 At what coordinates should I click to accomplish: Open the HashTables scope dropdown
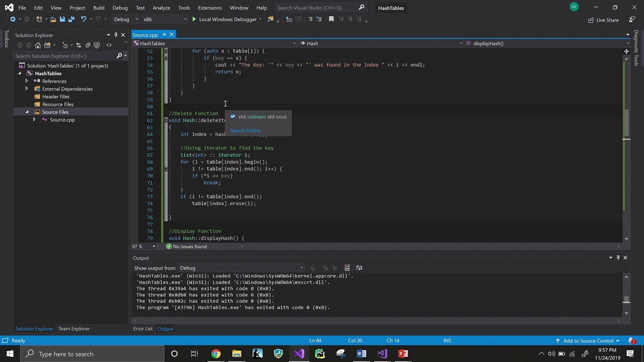[215, 43]
